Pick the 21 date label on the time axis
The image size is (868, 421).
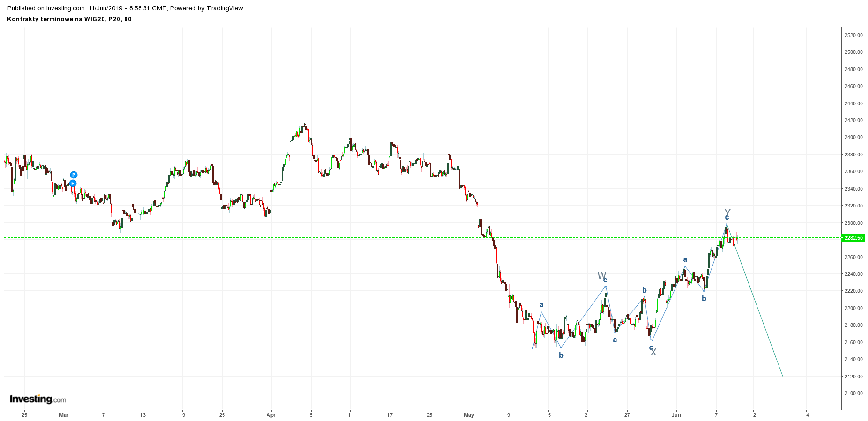click(587, 415)
